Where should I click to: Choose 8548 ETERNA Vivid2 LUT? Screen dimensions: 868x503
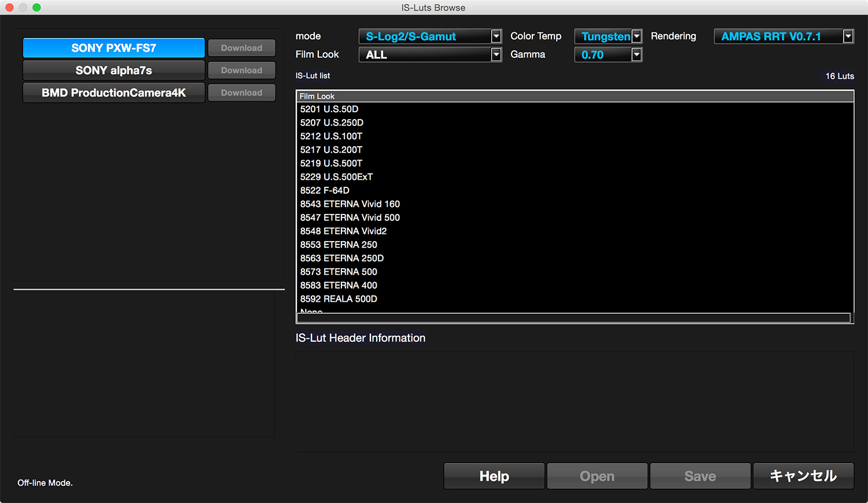tap(343, 231)
